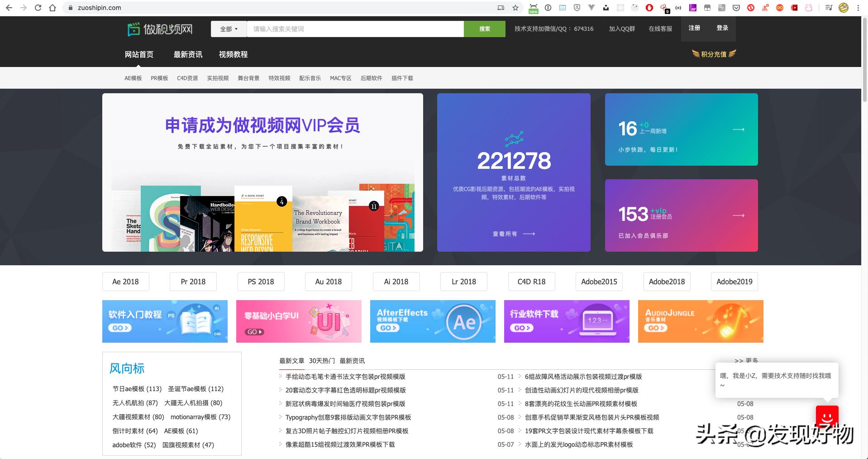Open 加入QQ群 link

coord(622,29)
